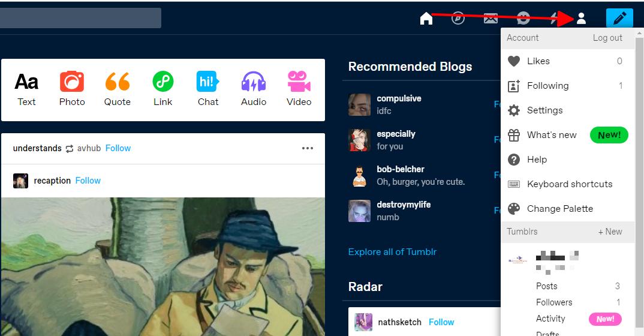Viewport: 644px width, 336px height.
Task: Open recommended blog especially
Action: coord(396,134)
